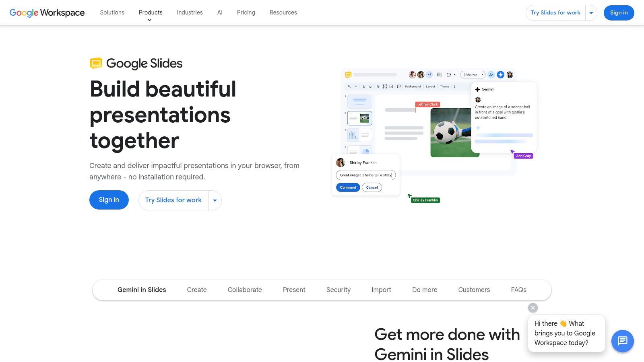
Task: Select the Do more tab
Action: click(x=425, y=290)
